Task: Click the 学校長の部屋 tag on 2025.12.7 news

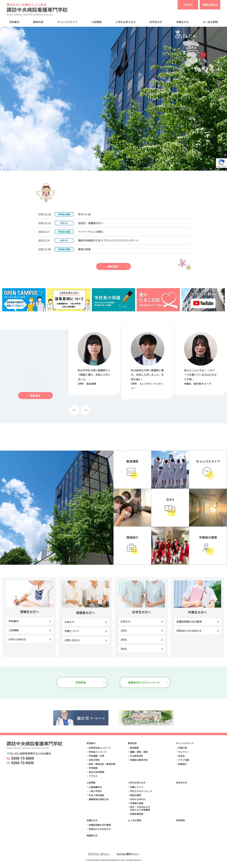Action: (64, 232)
